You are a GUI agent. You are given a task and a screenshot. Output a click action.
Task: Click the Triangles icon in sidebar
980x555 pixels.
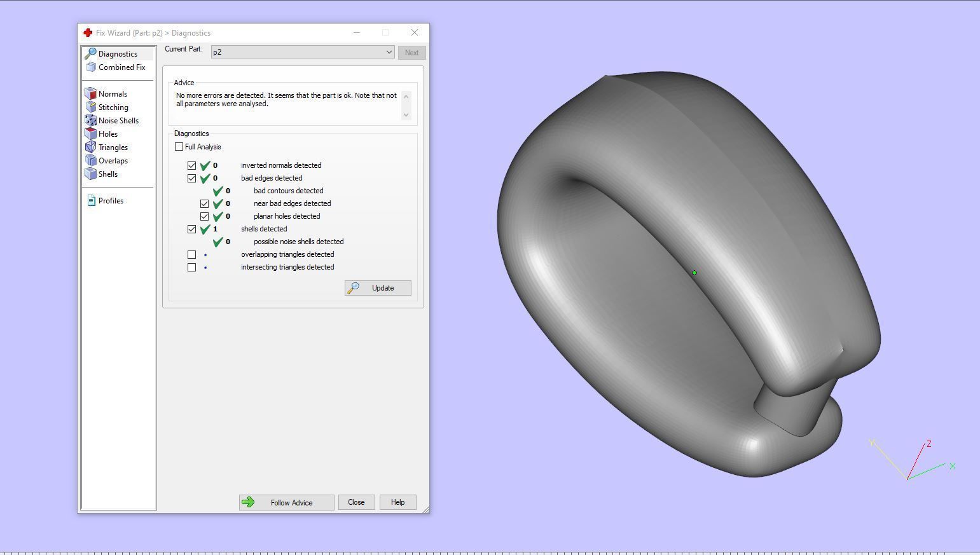click(x=90, y=147)
